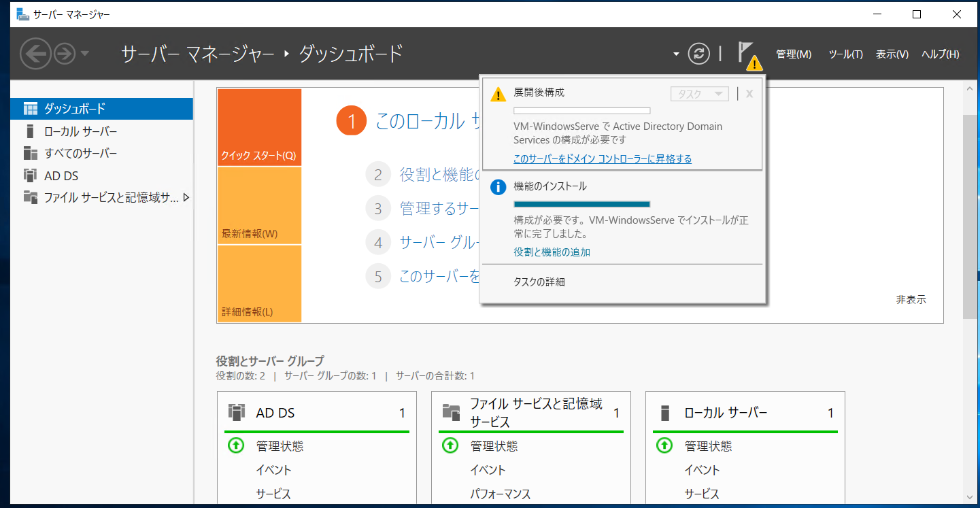This screenshot has width=980, height=508.
Task: Click the refresh dashboard icon
Action: coord(698,54)
